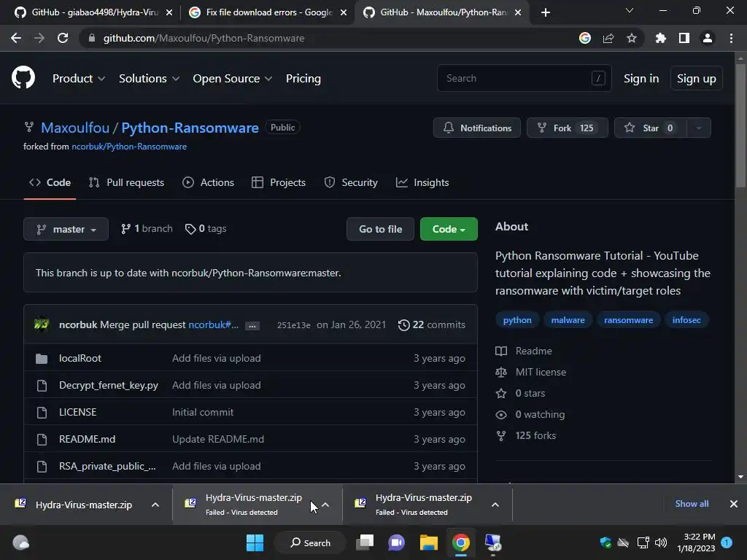The image size is (747, 560).
Task: Go back with the browser back arrow
Action: tap(16, 38)
